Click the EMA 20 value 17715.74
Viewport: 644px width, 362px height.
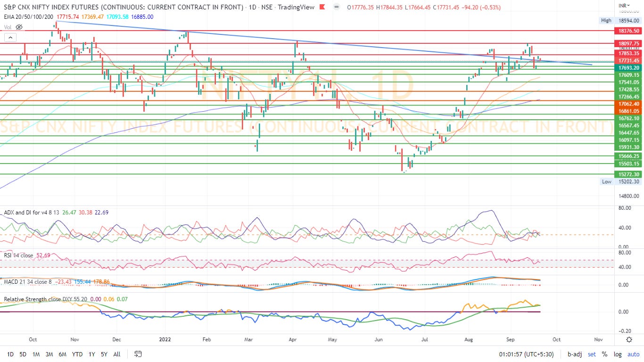point(67,16)
